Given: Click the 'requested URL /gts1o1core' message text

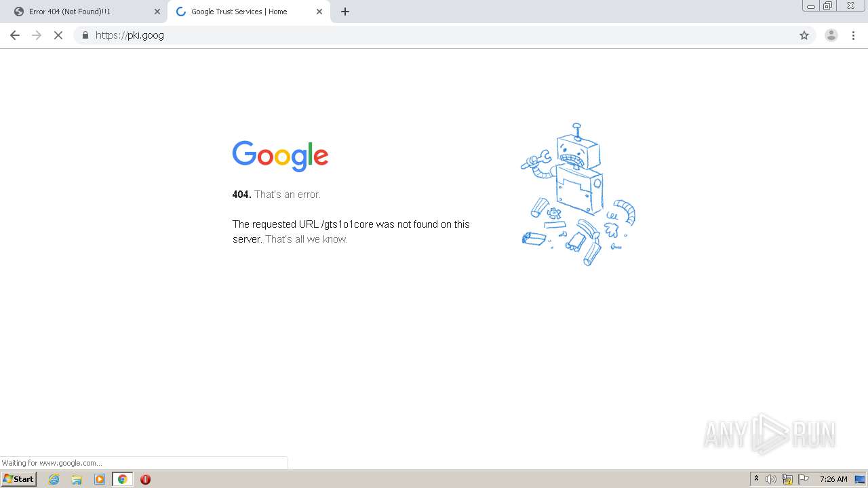Looking at the screenshot, I should [x=351, y=232].
